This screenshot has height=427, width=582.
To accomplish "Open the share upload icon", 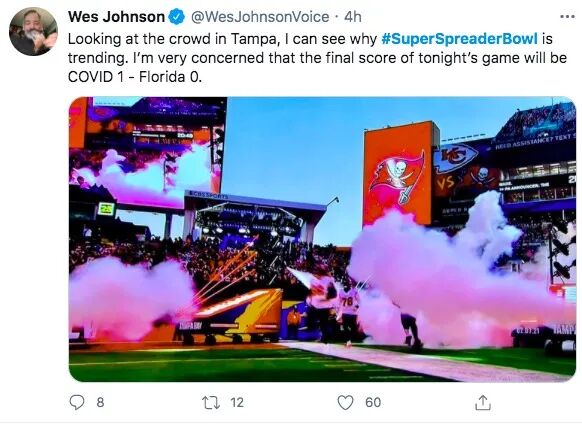I will point(483,402).
